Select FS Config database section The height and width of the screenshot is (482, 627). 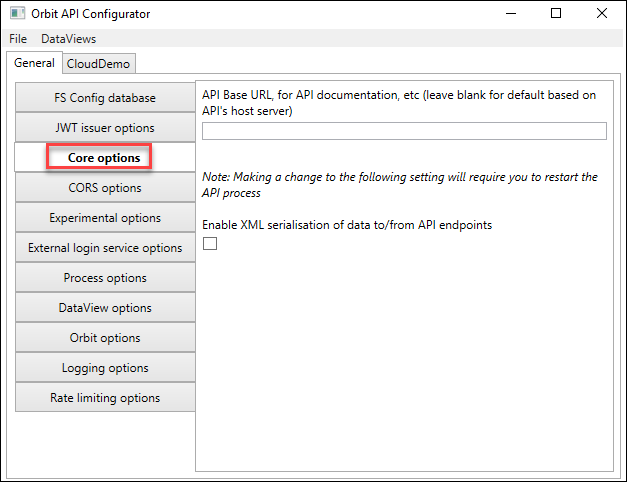[105, 98]
